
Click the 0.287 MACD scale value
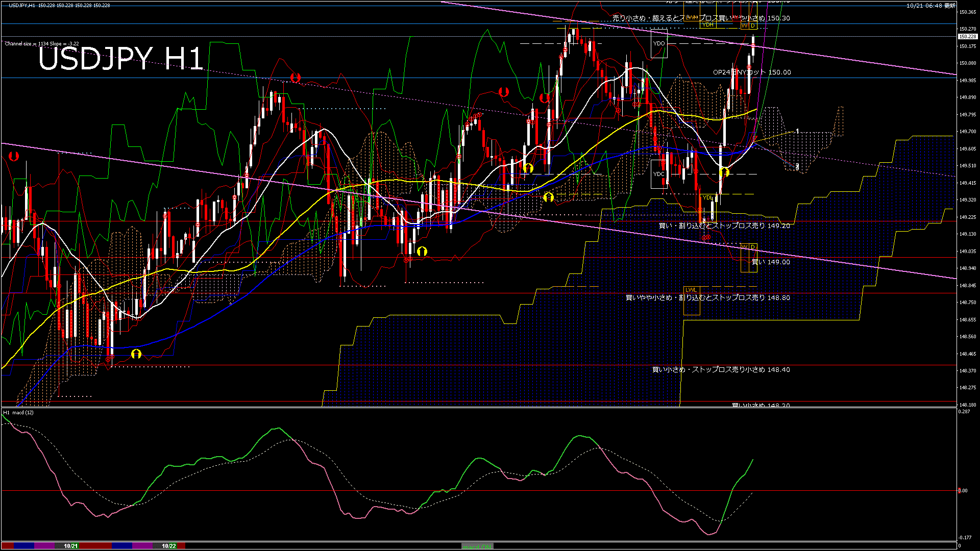point(964,411)
